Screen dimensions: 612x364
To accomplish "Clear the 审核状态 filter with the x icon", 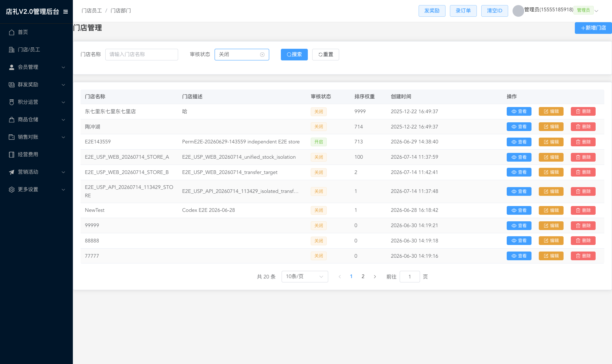I will 262,55.
